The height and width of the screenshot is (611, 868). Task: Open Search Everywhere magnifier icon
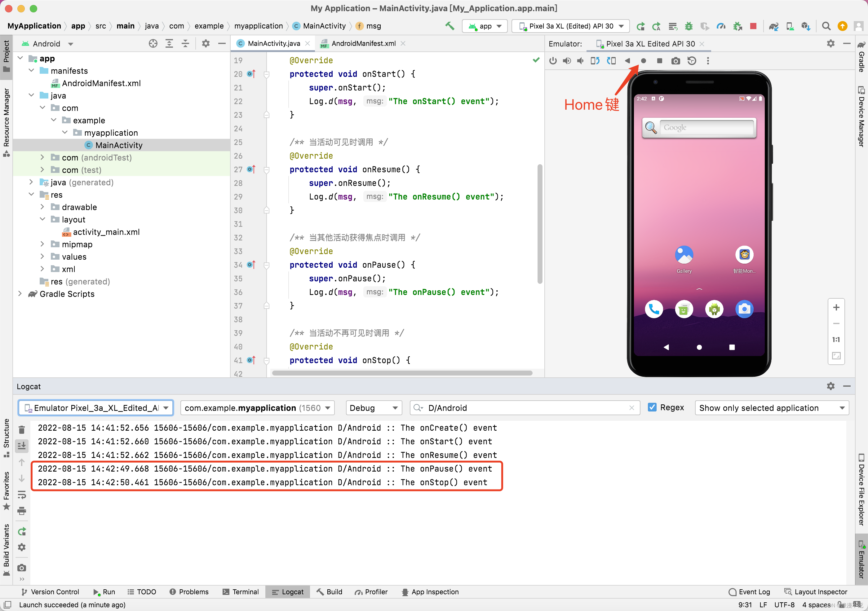pos(826,26)
